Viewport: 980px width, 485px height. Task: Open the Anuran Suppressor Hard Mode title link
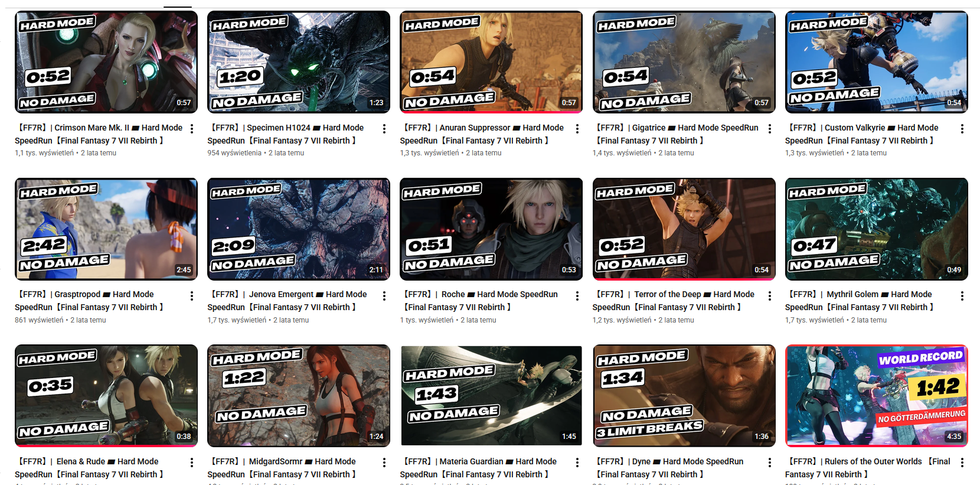[482, 134]
